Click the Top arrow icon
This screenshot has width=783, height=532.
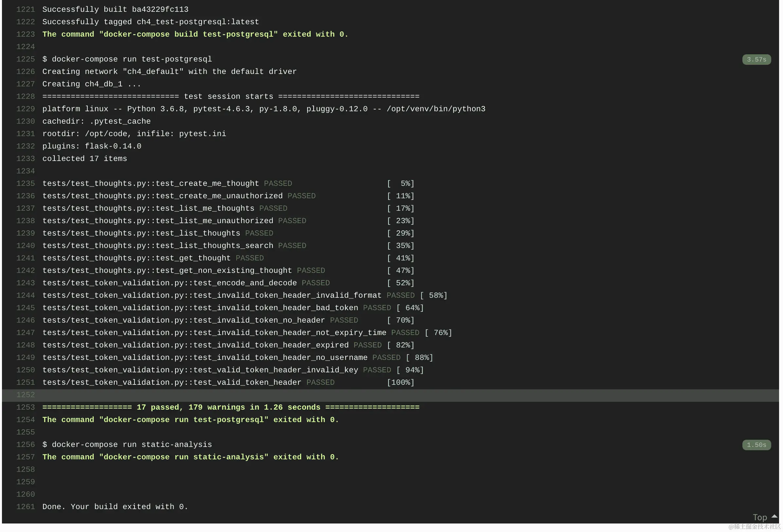tap(774, 516)
